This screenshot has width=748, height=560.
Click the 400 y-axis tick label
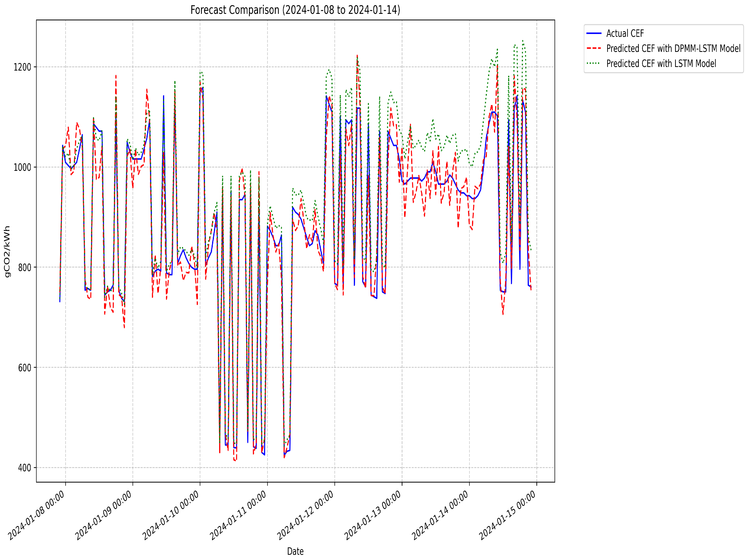[24, 468]
